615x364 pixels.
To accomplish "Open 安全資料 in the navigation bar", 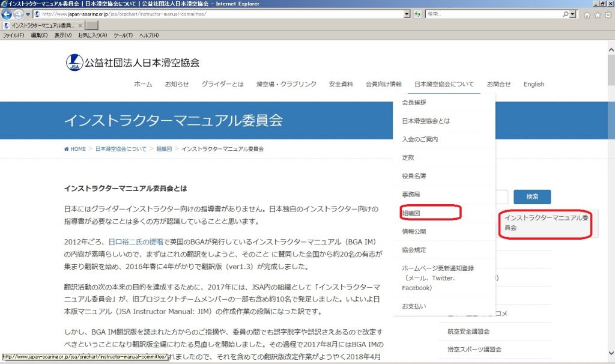I will (341, 84).
